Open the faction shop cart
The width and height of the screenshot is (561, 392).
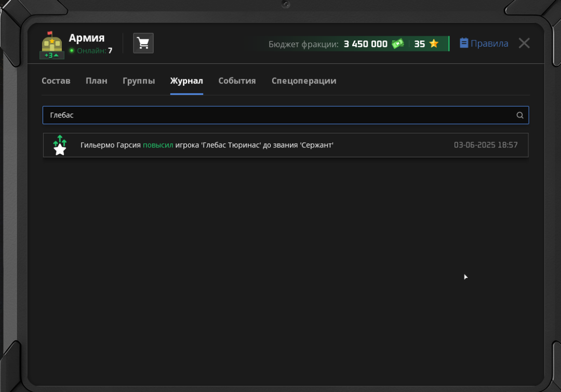point(143,44)
